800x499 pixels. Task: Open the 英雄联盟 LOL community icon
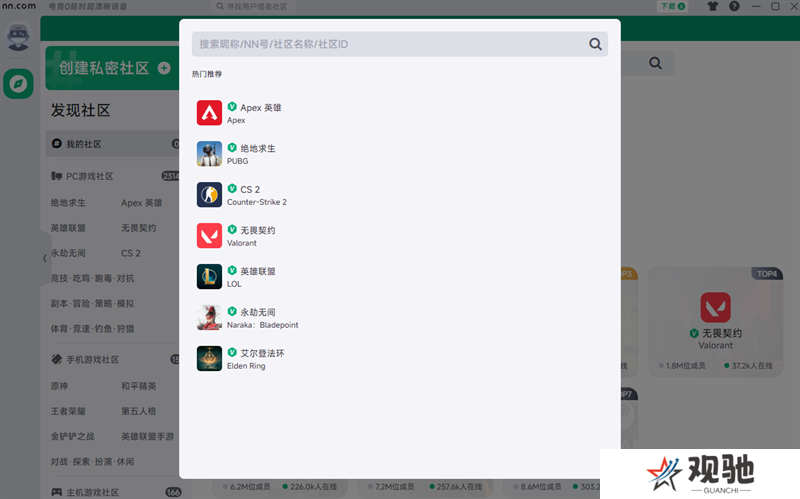209,276
